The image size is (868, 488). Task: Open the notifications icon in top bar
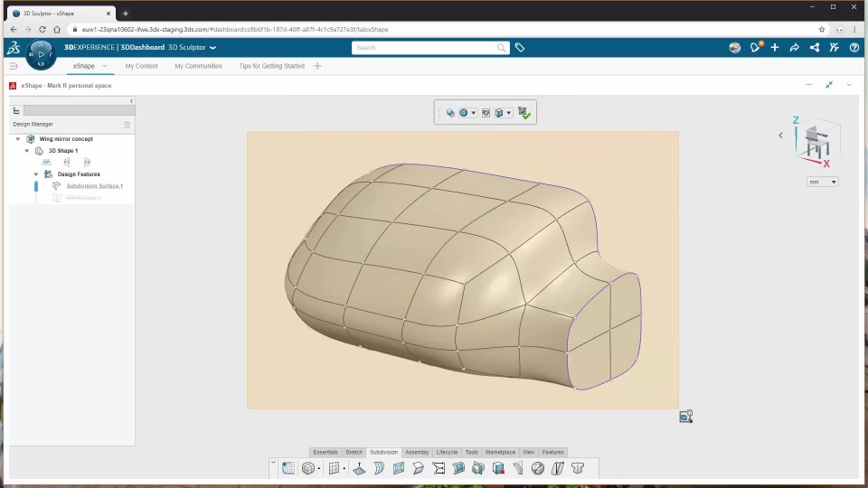(755, 48)
